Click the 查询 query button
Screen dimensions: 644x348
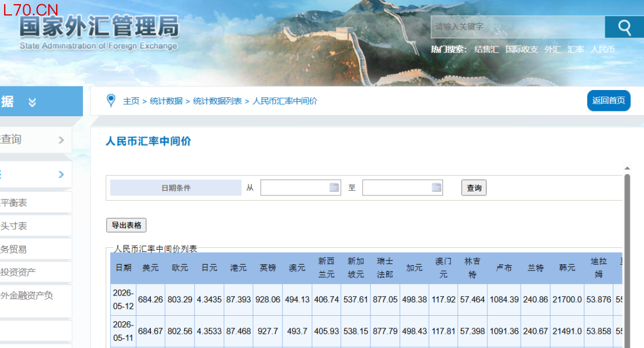pyautogui.click(x=474, y=188)
